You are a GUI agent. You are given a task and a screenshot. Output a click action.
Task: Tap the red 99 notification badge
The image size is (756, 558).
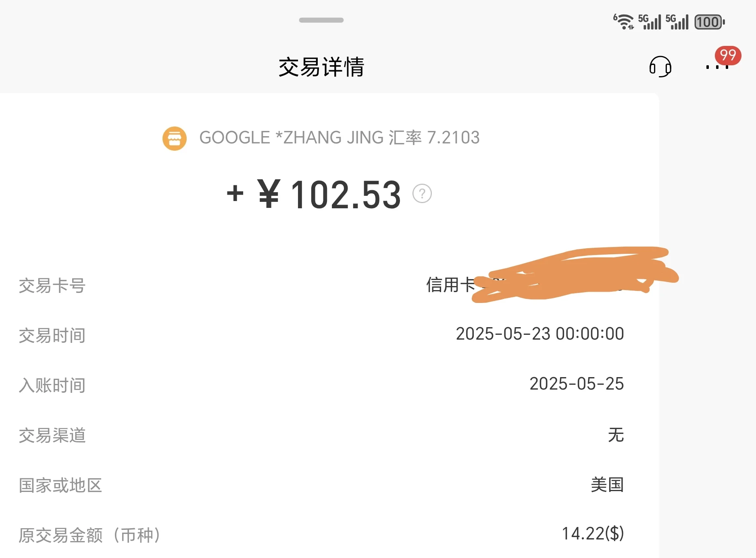point(728,55)
